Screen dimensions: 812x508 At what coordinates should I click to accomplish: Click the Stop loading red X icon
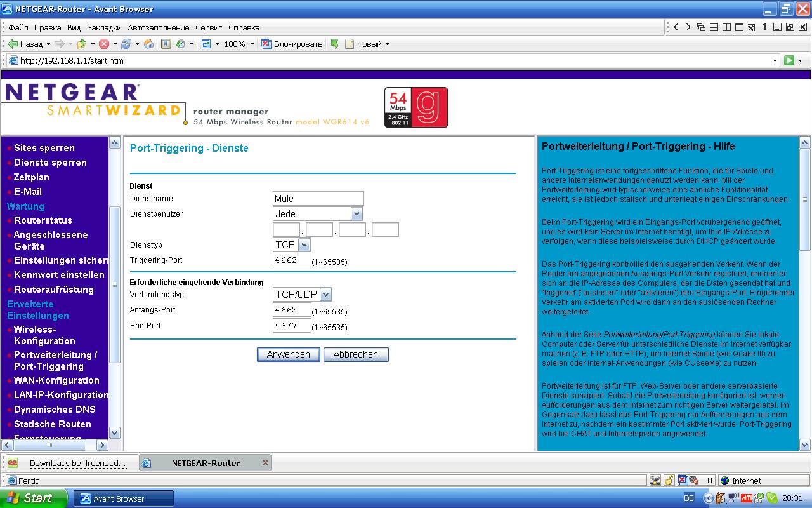point(104,44)
